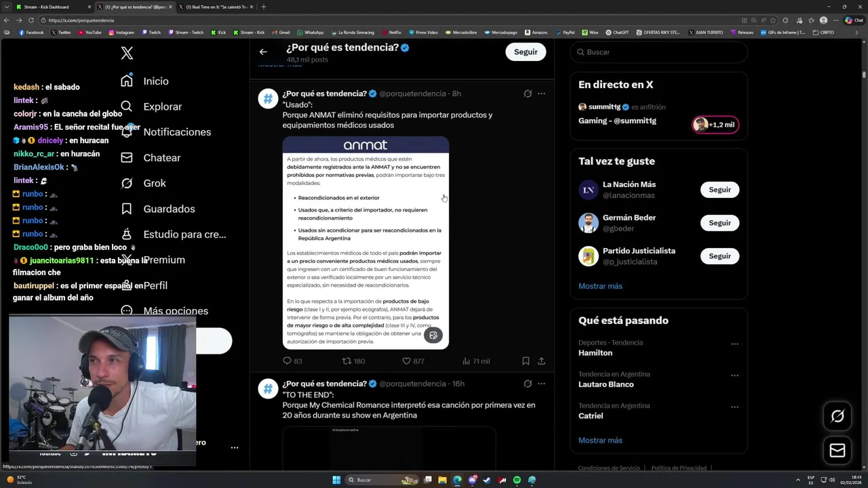868x488 pixels.
Task: Click avatar of the TO THE END post
Action: [268, 389]
